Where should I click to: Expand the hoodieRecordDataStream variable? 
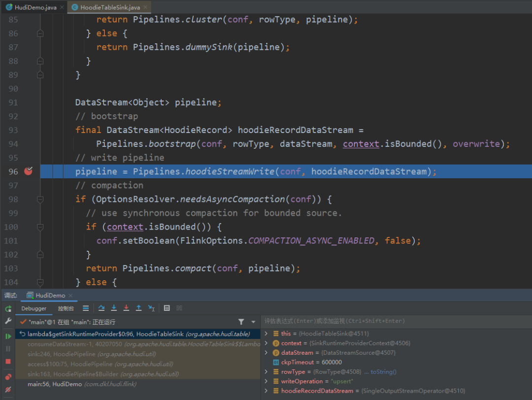point(266,391)
